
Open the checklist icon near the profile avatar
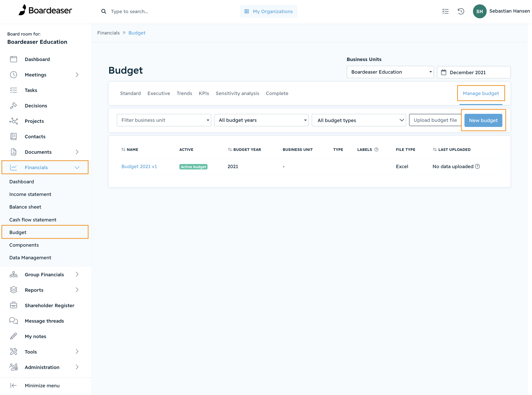(445, 11)
